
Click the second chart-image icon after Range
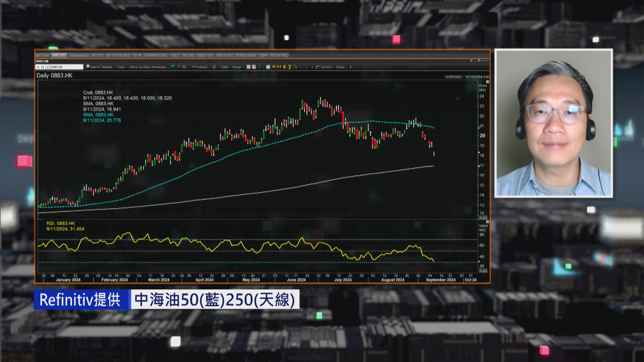[x=254, y=67]
